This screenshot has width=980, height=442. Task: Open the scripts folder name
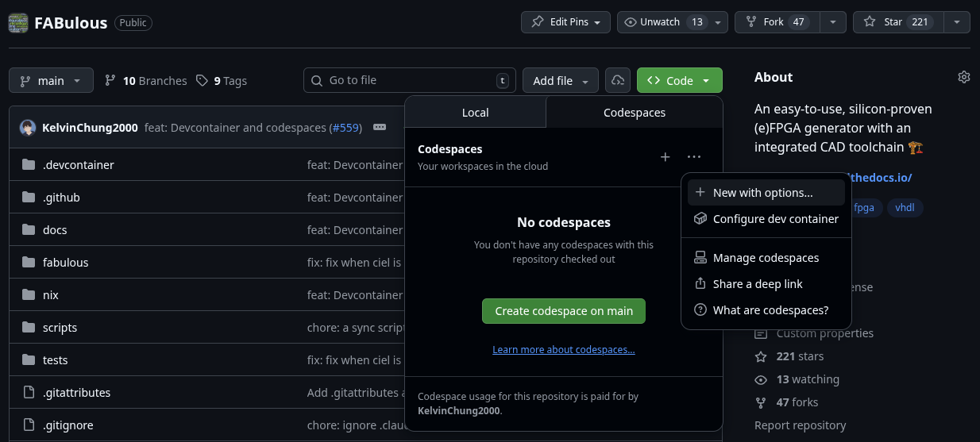60,328
